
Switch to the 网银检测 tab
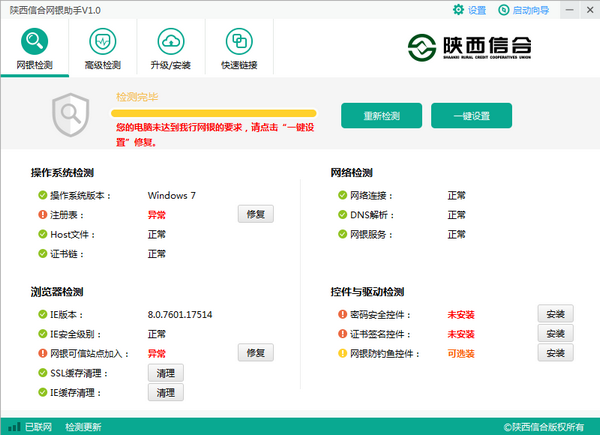34,49
